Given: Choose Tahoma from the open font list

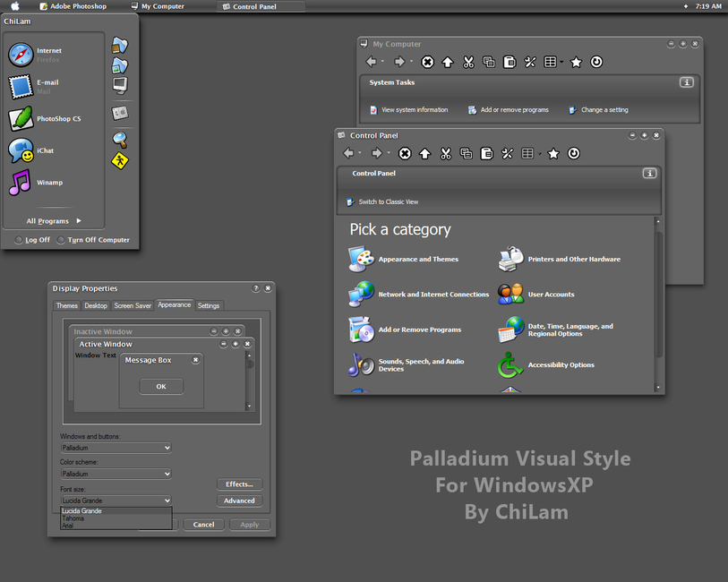Looking at the screenshot, I should [x=116, y=518].
